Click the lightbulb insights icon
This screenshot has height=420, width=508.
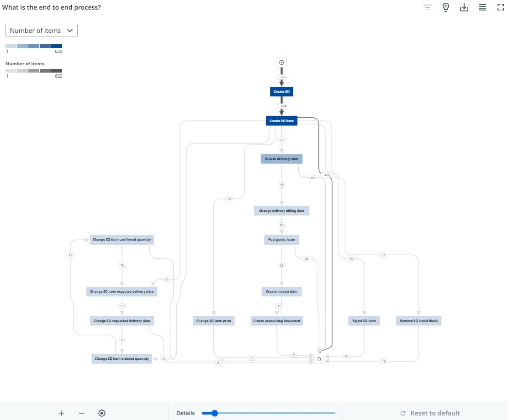tap(446, 7)
